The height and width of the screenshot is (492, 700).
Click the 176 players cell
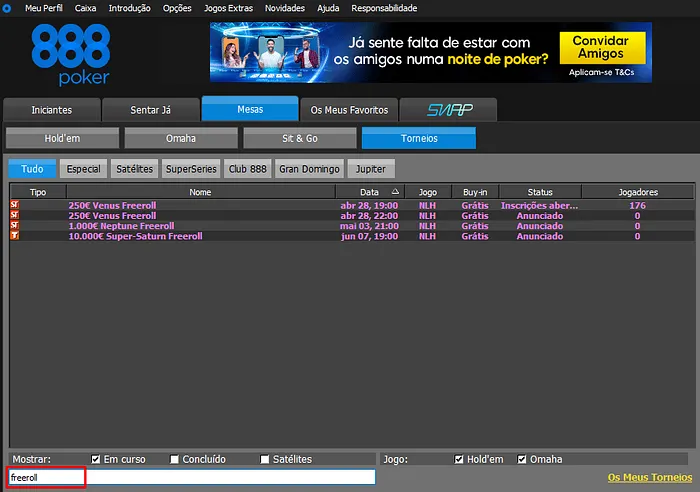point(638,205)
